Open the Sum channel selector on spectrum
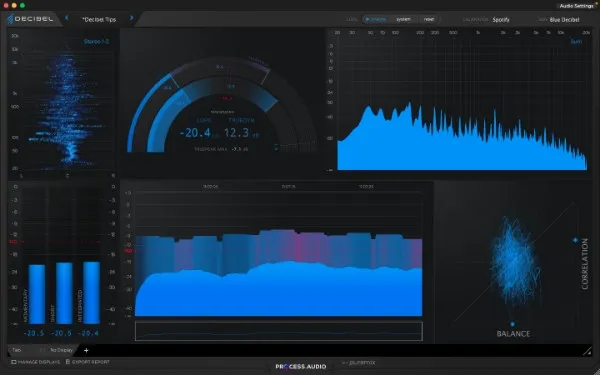 576,41
